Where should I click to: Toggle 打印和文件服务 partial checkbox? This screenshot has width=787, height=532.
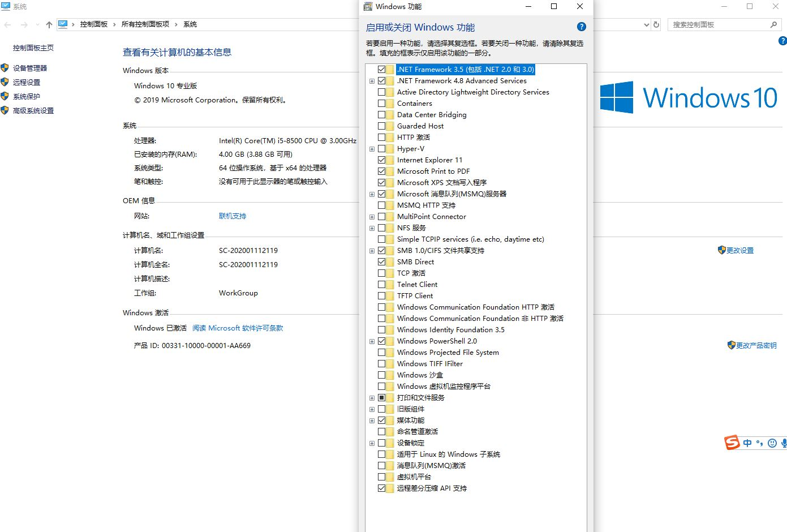pos(381,398)
